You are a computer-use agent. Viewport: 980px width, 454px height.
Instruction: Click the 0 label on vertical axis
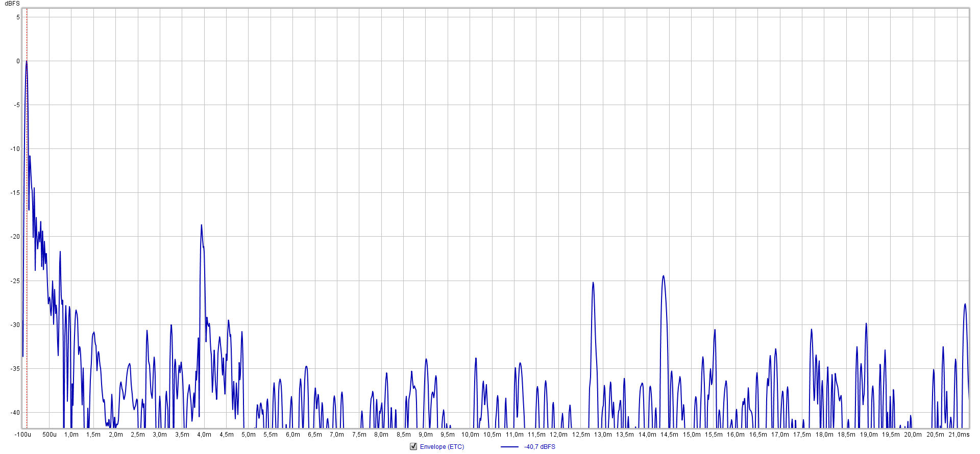[18, 61]
